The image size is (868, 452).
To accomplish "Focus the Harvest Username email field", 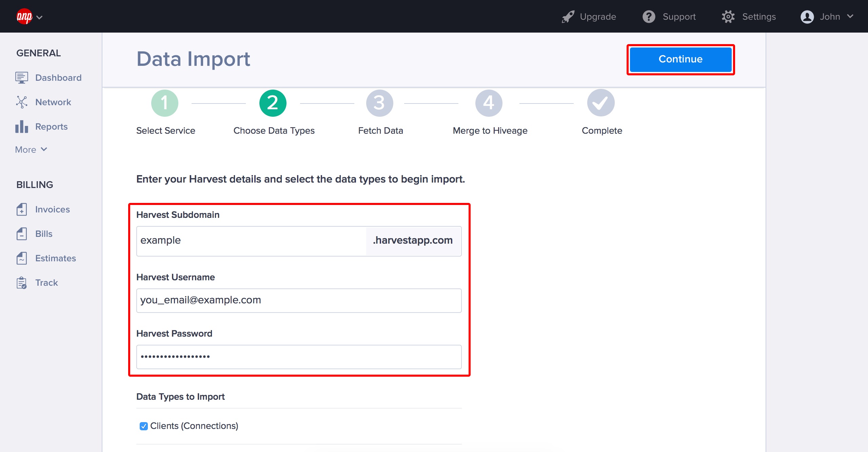I will click(x=298, y=300).
